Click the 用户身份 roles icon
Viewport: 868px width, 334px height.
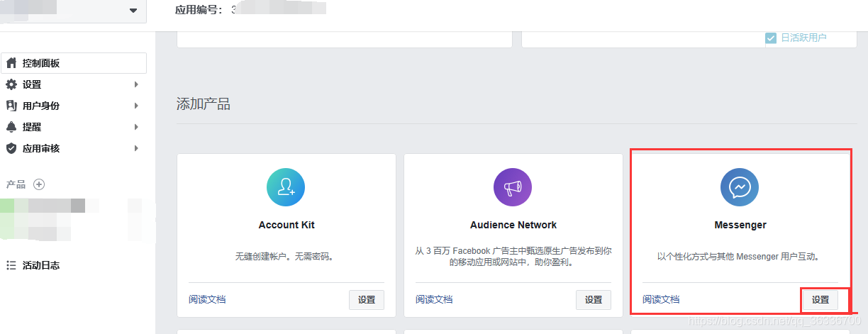[11, 106]
